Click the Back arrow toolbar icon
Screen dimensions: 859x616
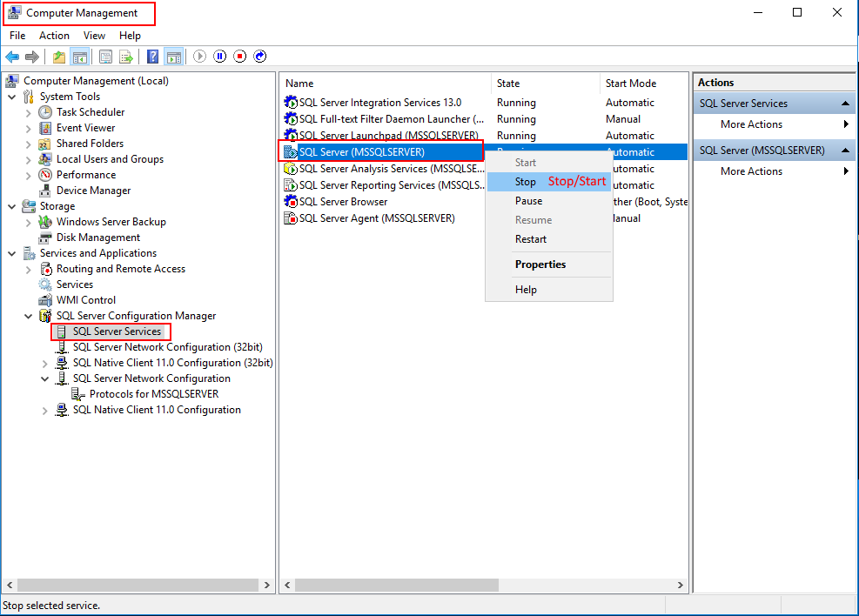tap(12, 57)
